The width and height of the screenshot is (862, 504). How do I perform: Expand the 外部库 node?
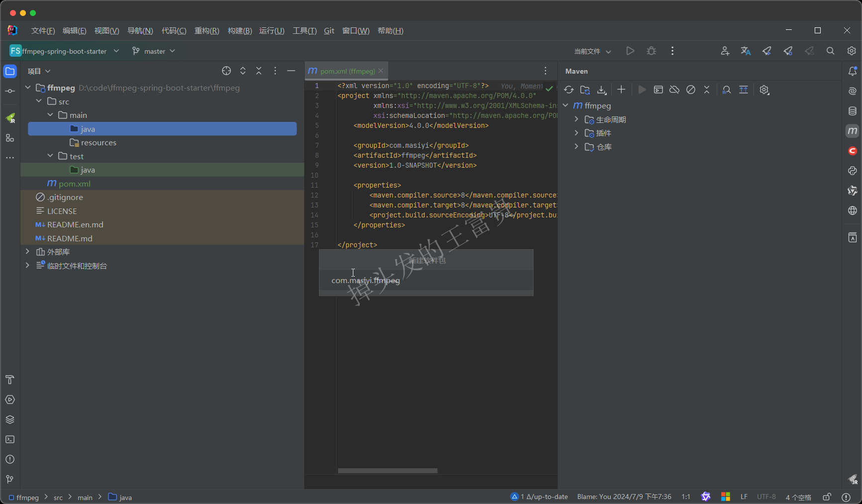pos(28,252)
